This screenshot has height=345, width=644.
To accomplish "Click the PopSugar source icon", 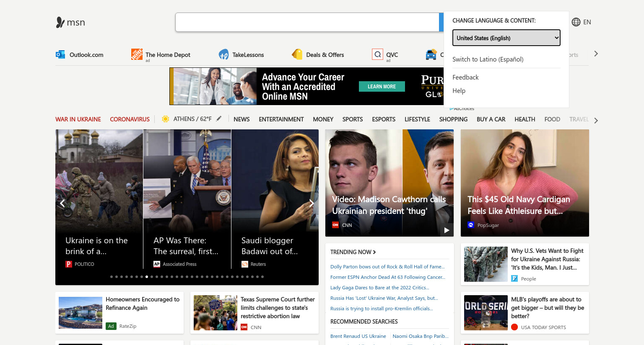I will coord(471,225).
